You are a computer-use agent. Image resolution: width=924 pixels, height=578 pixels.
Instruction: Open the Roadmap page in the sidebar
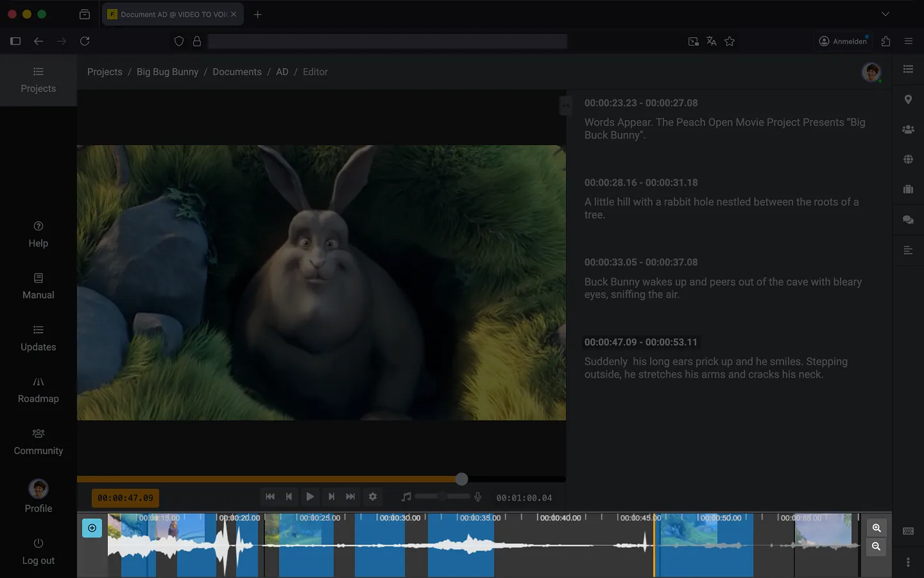(x=38, y=390)
